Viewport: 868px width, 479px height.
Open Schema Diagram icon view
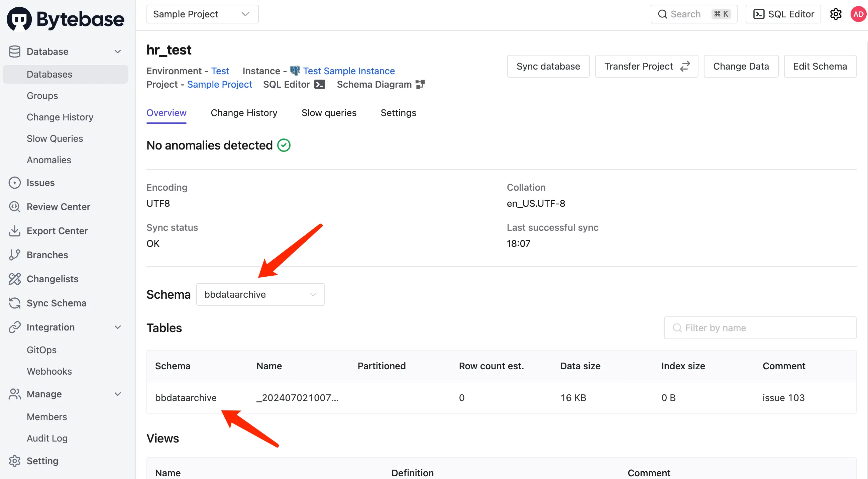click(x=420, y=84)
